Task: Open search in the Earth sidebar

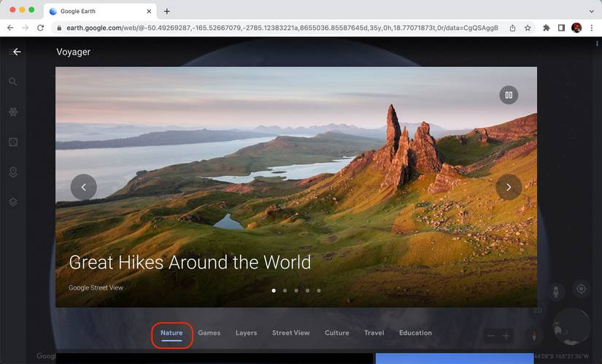Action: [13, 82]
